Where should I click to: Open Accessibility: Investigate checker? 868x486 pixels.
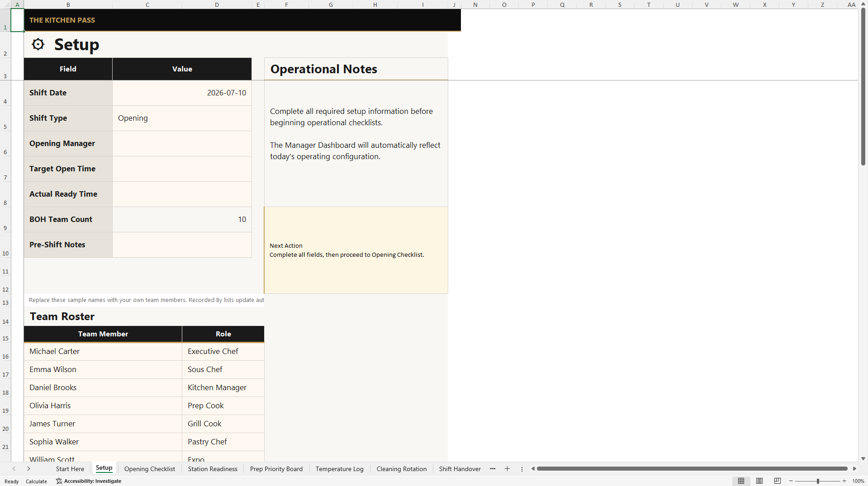pyautogui.click(x=89, y=481)
